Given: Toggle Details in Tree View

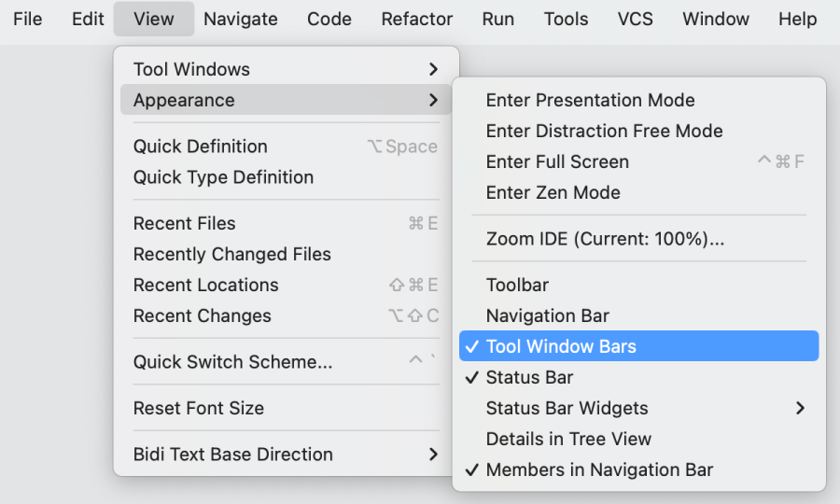Looking at the screenshot, I should (568, 439).
